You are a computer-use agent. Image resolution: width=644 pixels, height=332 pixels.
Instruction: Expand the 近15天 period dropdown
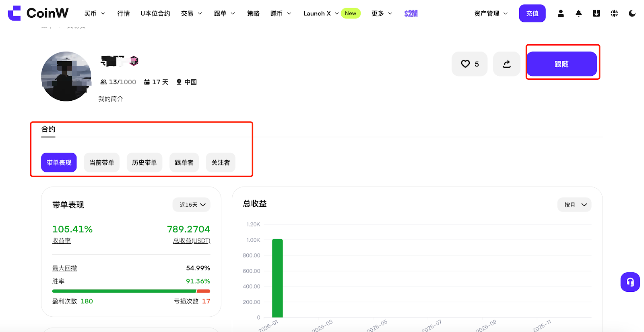coord(192,205)
